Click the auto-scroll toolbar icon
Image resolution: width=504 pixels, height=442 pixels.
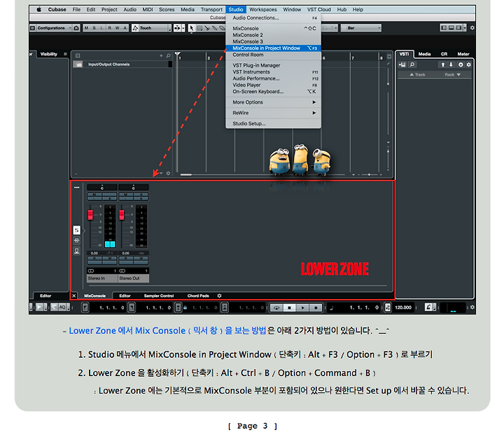(x=177, y=28)
